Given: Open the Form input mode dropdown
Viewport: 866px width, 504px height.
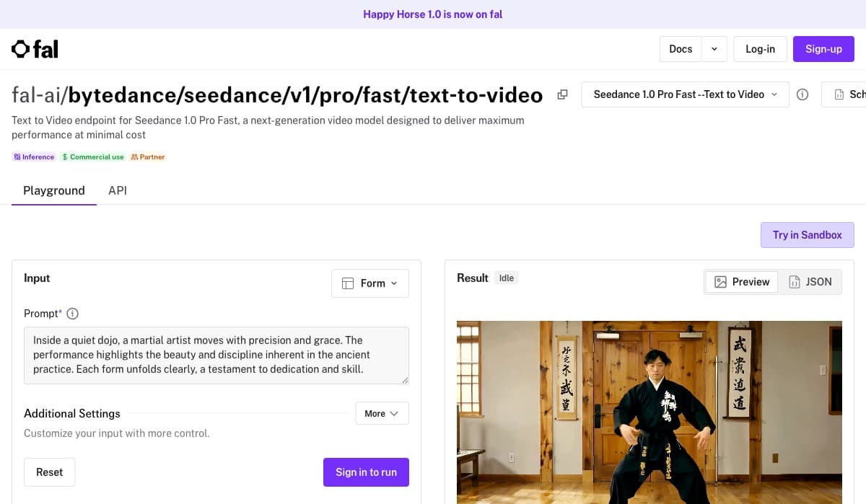Looking at the screenshot, I should click(x=370, y=283).
